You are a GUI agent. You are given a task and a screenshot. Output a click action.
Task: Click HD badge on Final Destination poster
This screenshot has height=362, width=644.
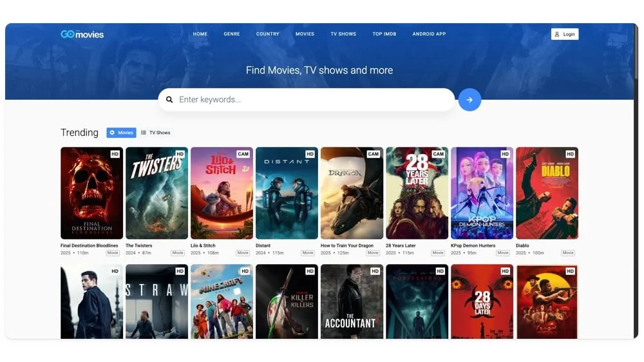coord(115,154)
